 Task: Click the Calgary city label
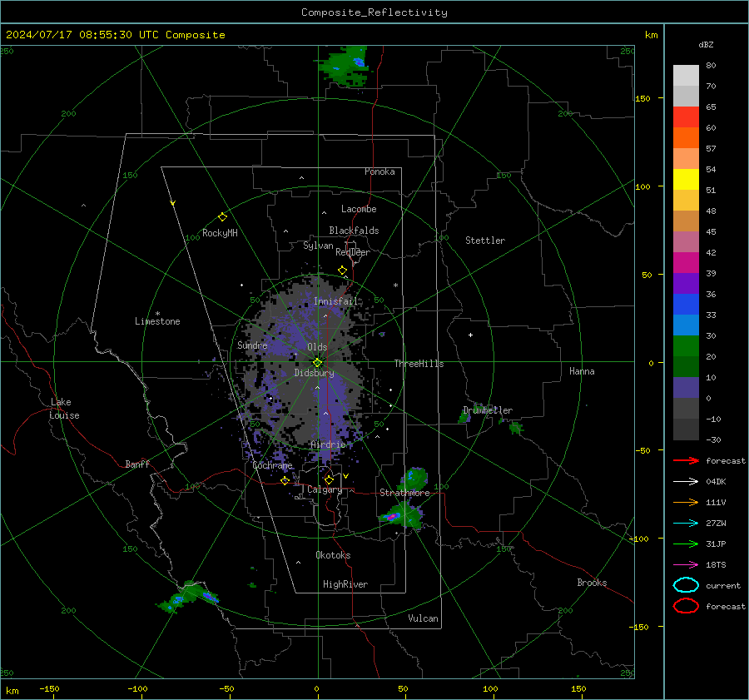(x=325, y=489)
